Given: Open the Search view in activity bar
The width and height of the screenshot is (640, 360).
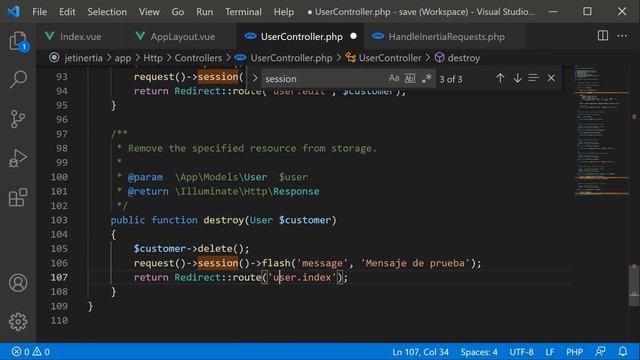Looking at the screenshot, I should (18, 79).
